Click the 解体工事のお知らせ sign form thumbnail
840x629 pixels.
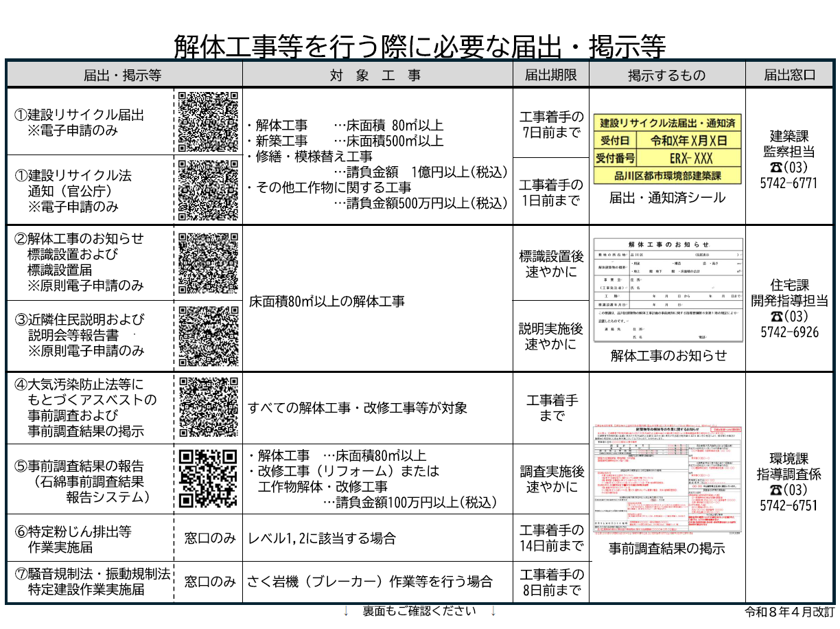tap(668, 290)
